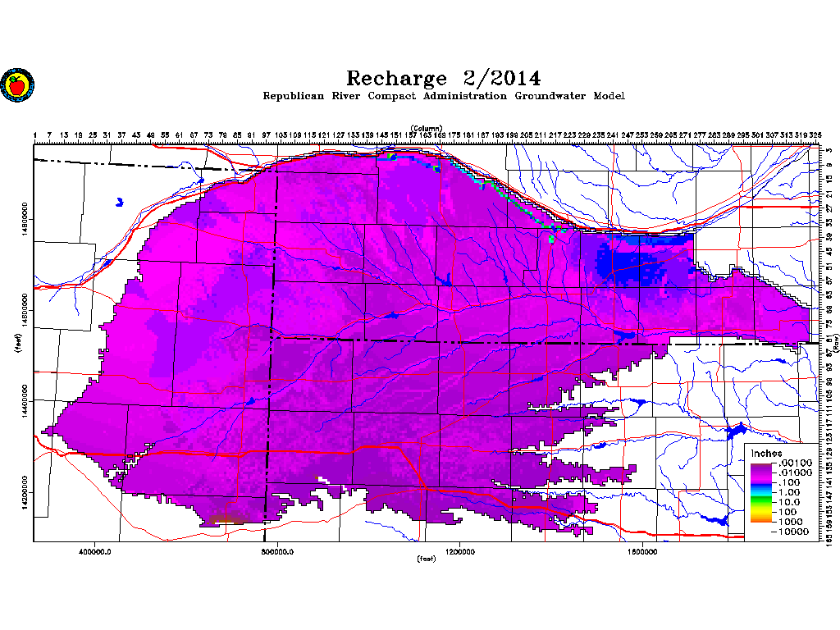Click the (feet) label below the x-axis
840x630 pixels.
click(427, 559)
